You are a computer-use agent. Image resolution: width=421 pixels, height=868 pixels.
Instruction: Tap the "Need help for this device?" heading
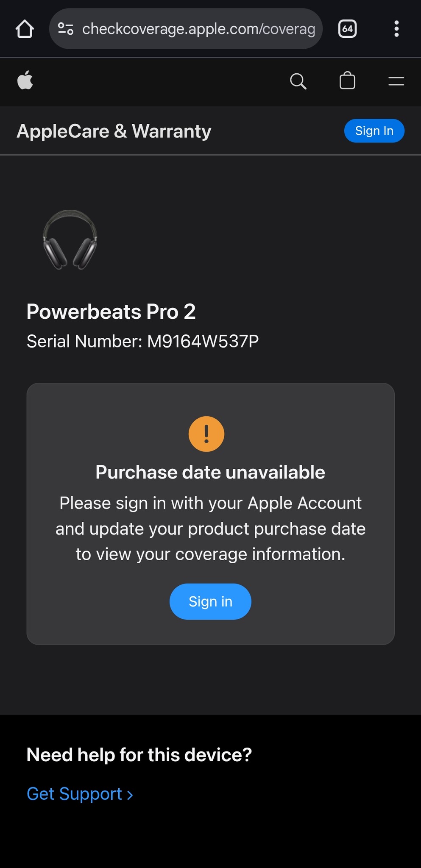pos(139,755)
